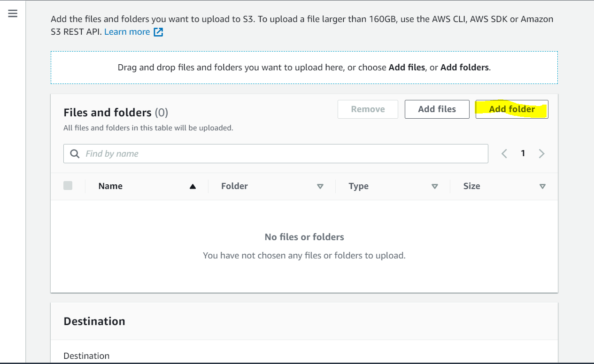Open the Learn more link
This screenshot has width=594, height=364.
pyautogui.click(x=127, y=32)
